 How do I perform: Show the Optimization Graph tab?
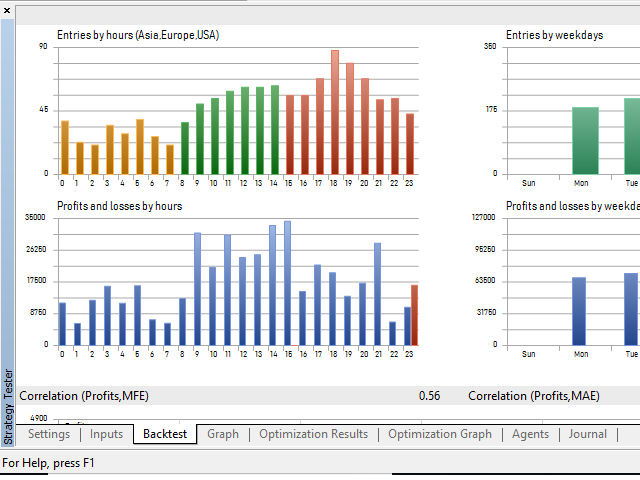pos(439,434)
